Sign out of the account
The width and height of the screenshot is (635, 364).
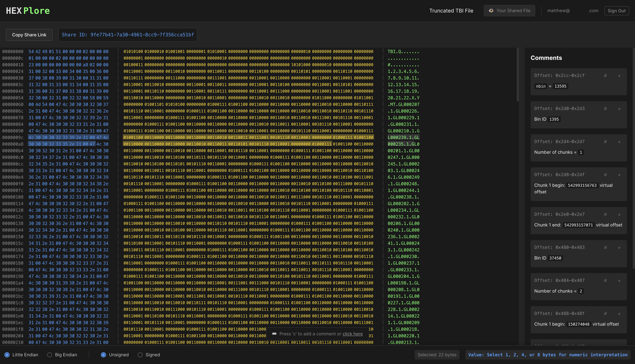pos(616,11)
